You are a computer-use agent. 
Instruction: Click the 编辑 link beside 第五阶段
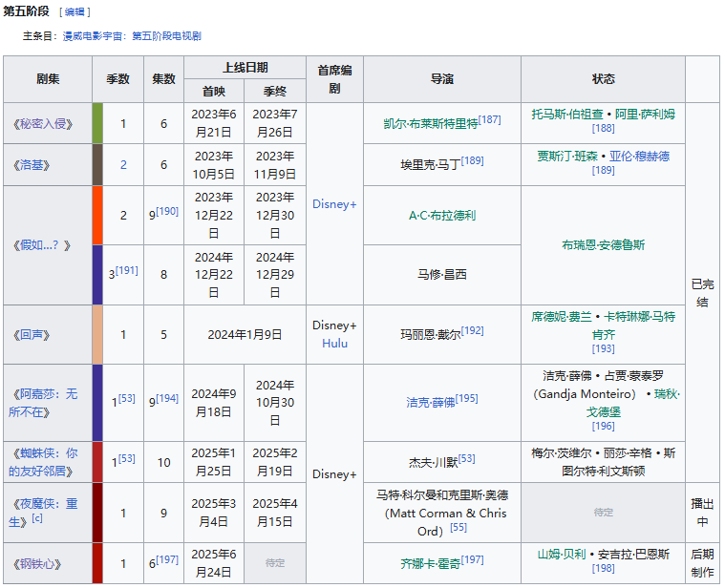click(x=75, y=12)
